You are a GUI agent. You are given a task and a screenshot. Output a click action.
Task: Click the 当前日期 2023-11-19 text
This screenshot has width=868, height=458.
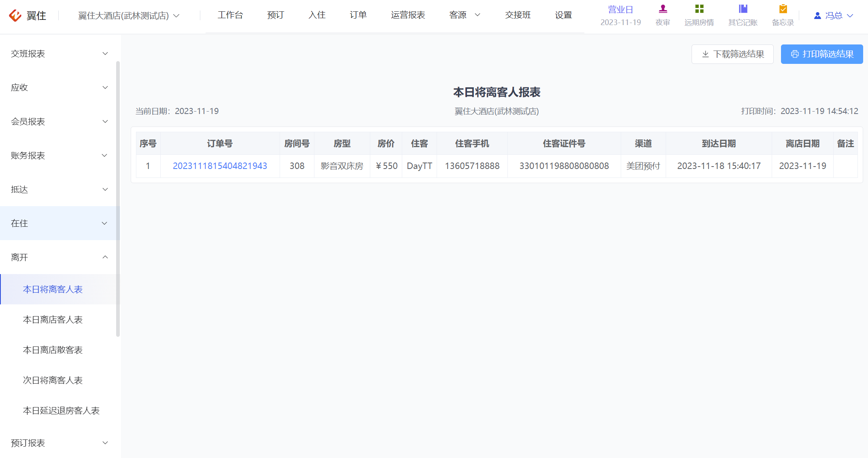point(177,111)
